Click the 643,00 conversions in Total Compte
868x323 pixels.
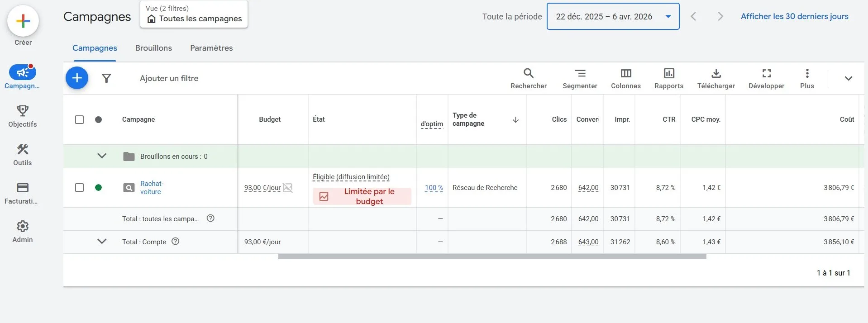tap(588, 242)
